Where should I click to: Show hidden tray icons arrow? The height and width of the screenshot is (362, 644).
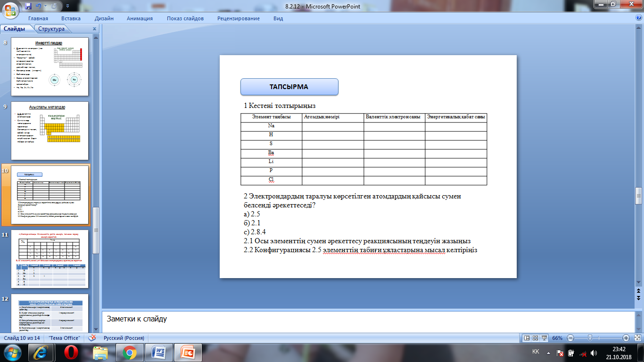(547, 353)
